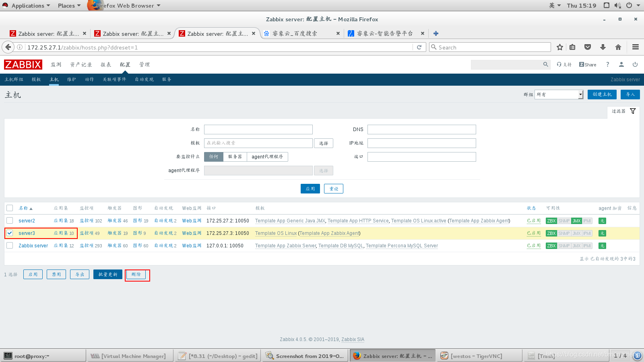This screenshot has width=644, height=362.
Task: Click the Zabbix search magnifier icon
Action: pyautogui.click(x=545, y=64)
